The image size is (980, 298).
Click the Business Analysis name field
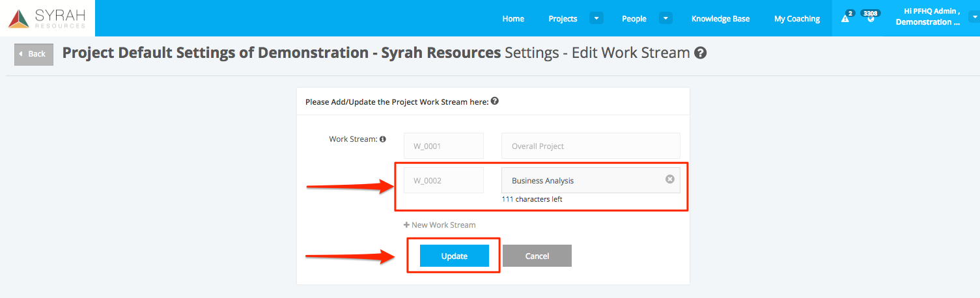591,180
